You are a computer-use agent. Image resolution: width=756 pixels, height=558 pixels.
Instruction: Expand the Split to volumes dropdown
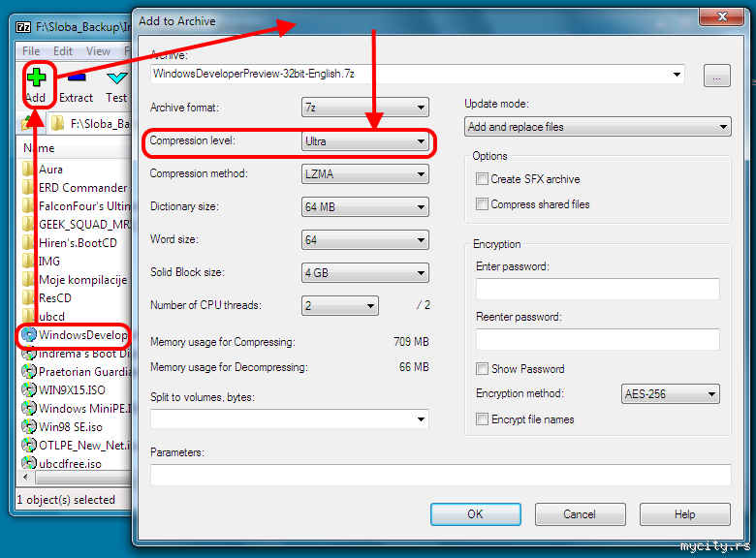(421, 418)
